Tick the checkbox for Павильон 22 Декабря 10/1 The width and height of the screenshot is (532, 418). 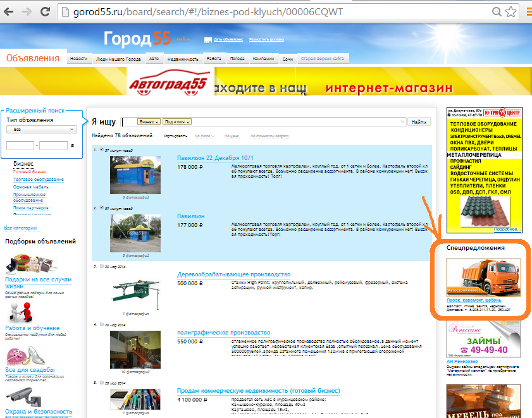(x=102, y=150)
